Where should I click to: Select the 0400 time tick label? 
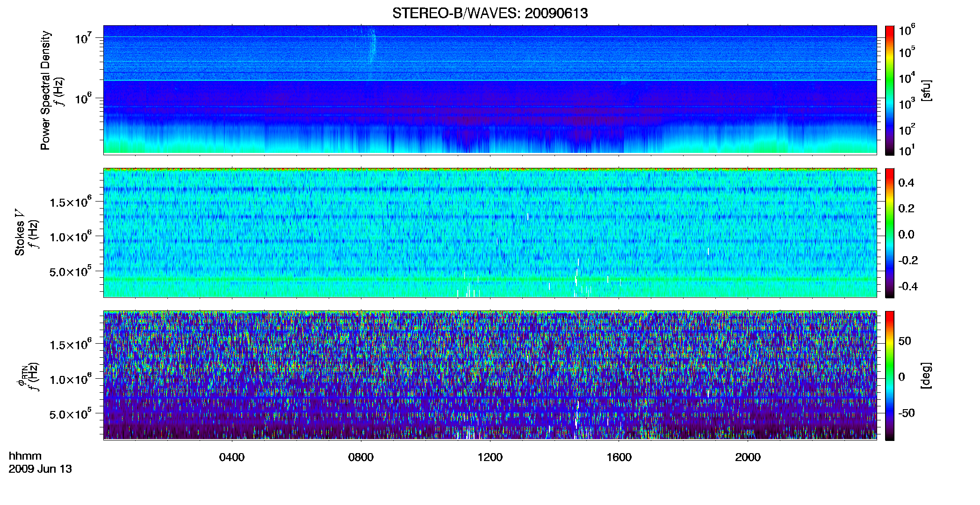[x=232, y=457]
